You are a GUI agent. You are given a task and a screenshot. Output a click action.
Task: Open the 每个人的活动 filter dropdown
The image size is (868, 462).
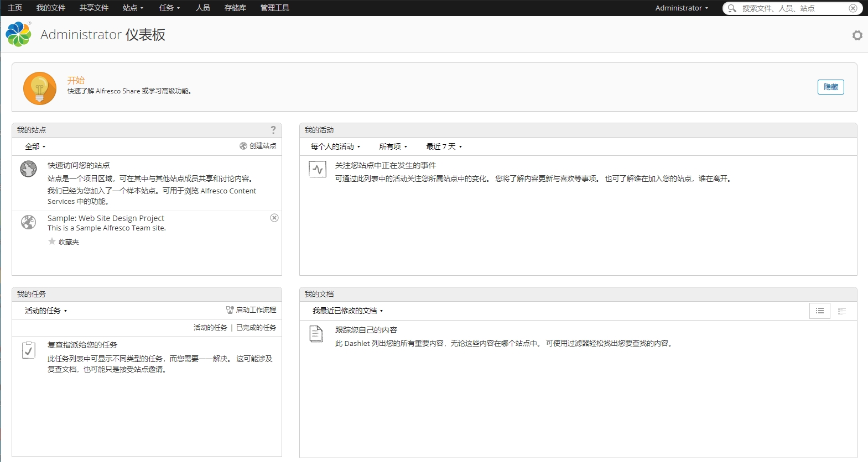(335, 146)
